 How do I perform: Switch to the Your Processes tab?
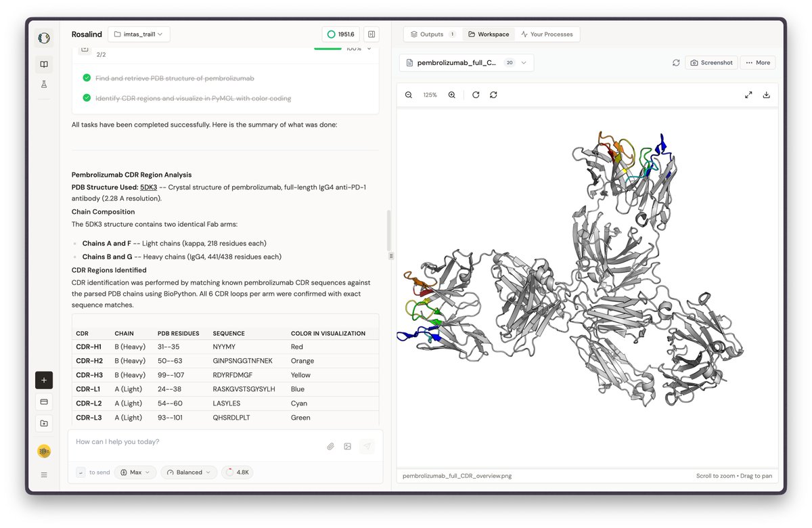[547, 34]
